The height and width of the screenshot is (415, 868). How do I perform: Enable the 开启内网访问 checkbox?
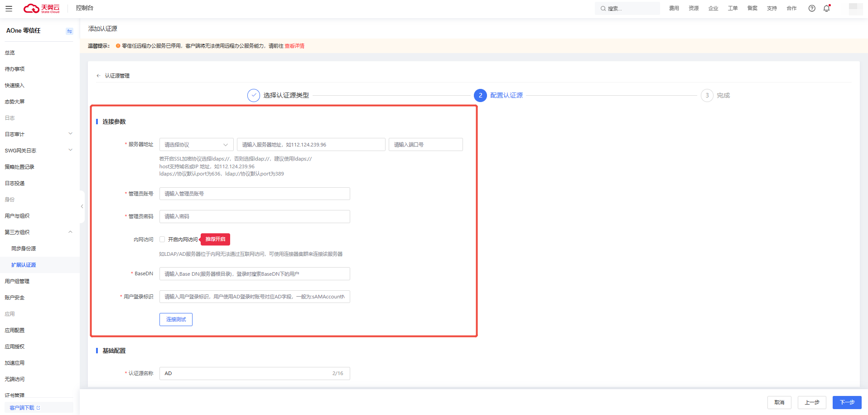(162, 239)
